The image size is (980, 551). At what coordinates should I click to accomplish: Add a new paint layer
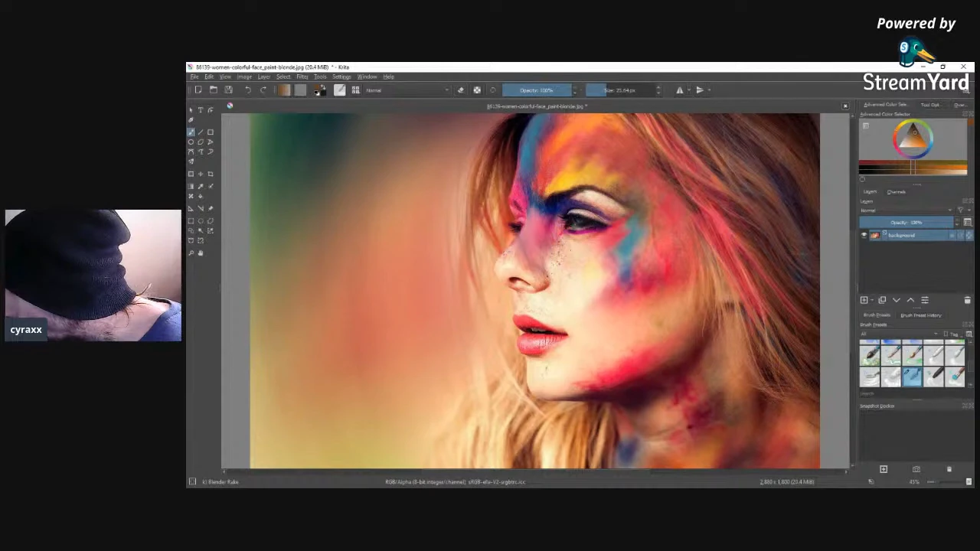(864, 301)
